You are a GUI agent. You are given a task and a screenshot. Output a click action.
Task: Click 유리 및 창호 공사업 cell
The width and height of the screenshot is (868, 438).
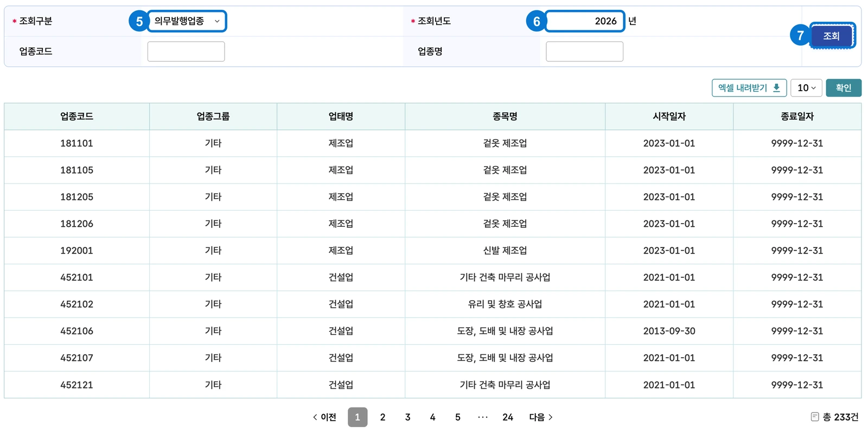pyautogui.click(x=505, y=304)
